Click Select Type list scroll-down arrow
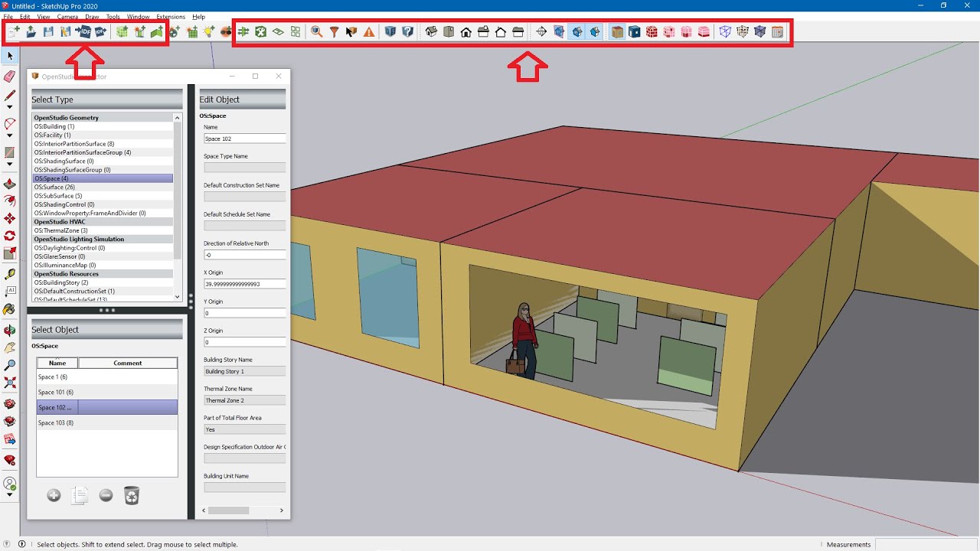Viewport: 980px width, 551px height. pos(178,296)
